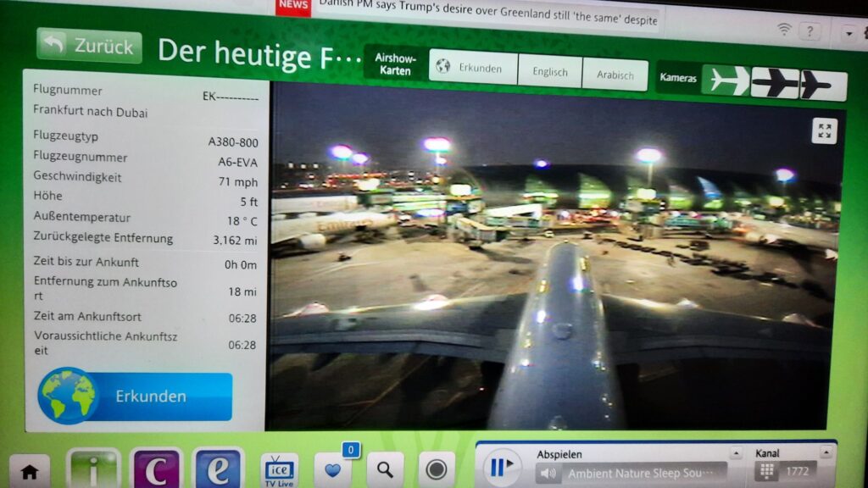Expand the Kanal panel arrow

826,453
